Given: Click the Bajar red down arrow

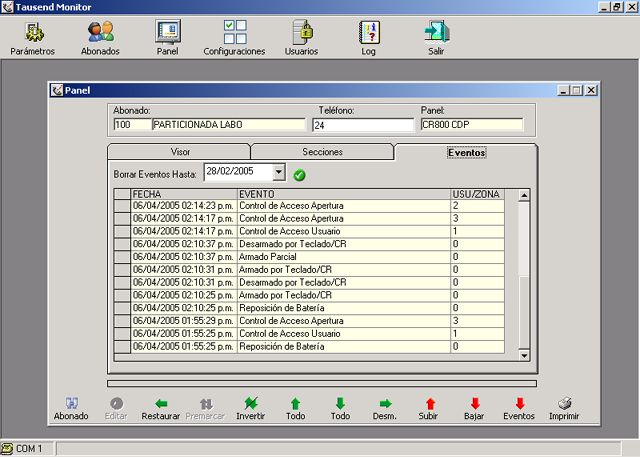Looking at the screenshot, I should [475, 404].
